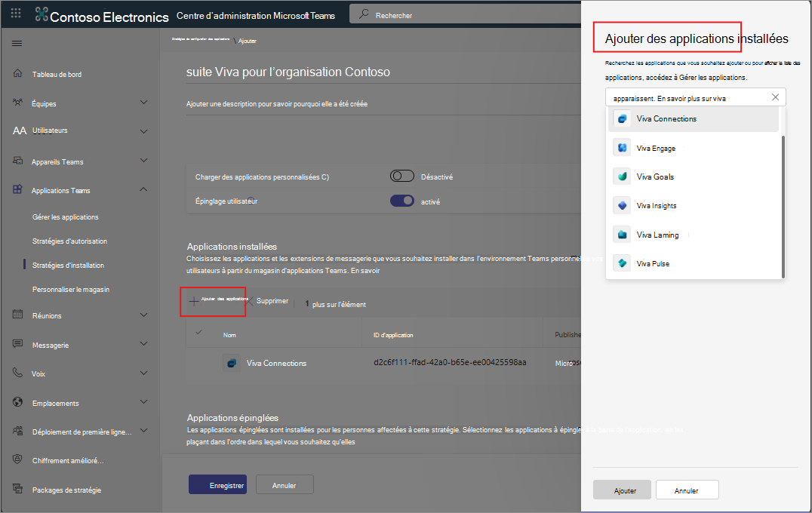Select the Viva Engage app icon
812x513 pixels.
[x=622, y=148]
